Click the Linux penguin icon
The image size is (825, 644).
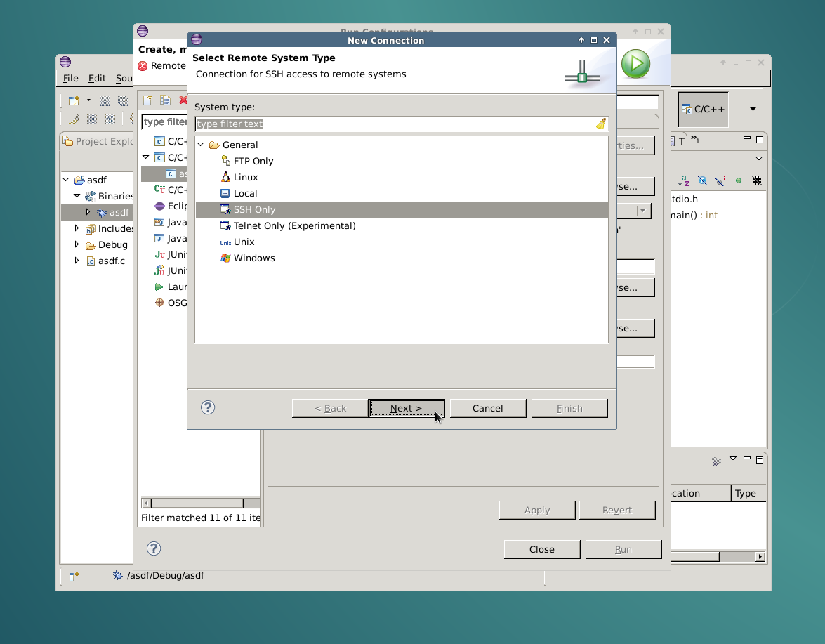point(225,177)
